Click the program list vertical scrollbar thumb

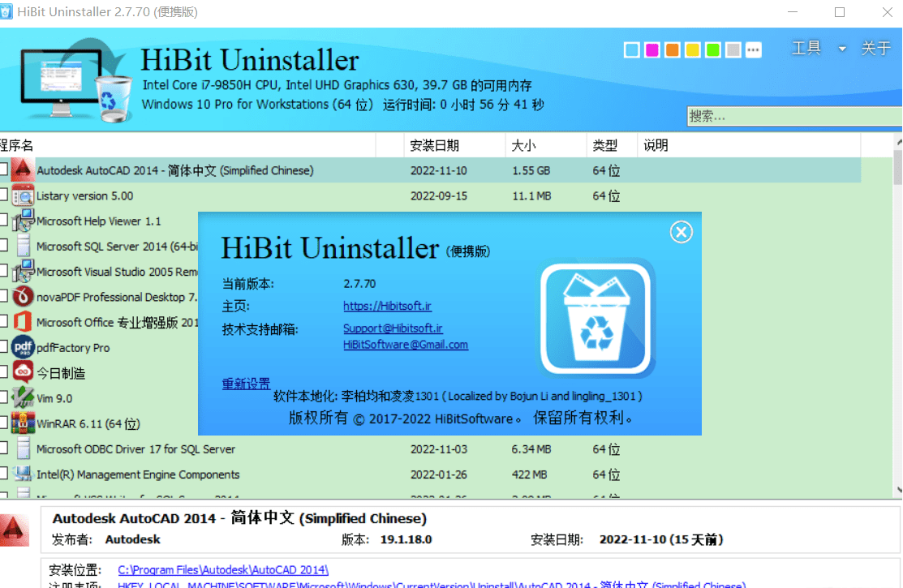898,167
